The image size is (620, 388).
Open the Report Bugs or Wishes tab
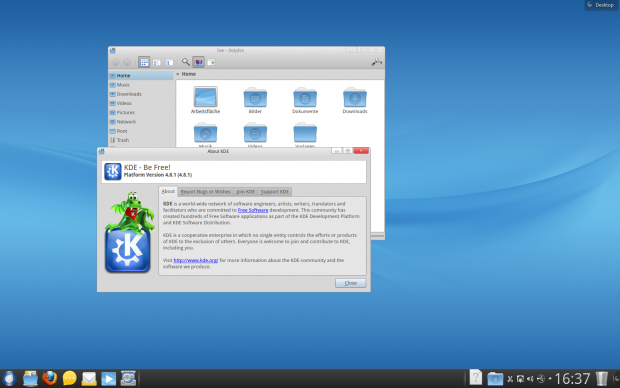click(x=205, y=192)
